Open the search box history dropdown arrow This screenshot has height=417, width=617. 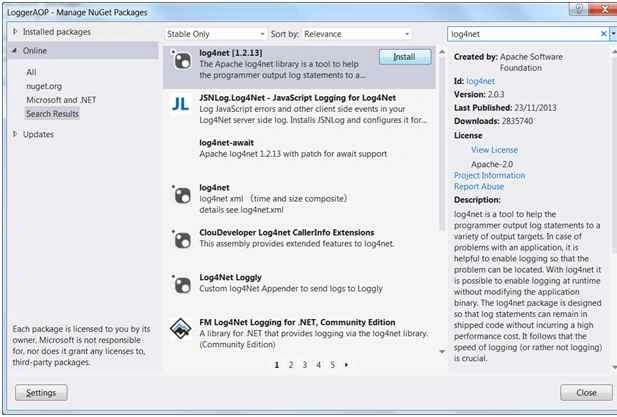pyautogui.click(x=613, y=34)
